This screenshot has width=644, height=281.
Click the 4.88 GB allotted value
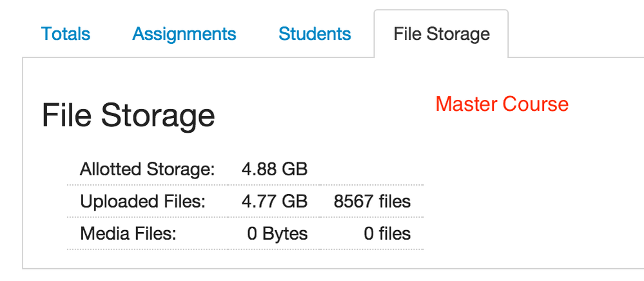tap(275, 170)
